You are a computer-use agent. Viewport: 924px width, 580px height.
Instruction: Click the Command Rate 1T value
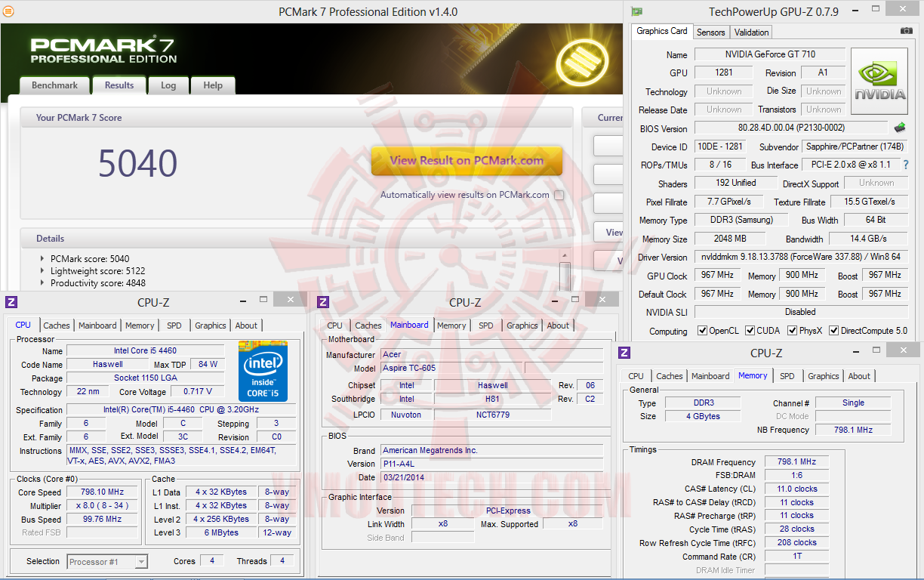point(796,557)
